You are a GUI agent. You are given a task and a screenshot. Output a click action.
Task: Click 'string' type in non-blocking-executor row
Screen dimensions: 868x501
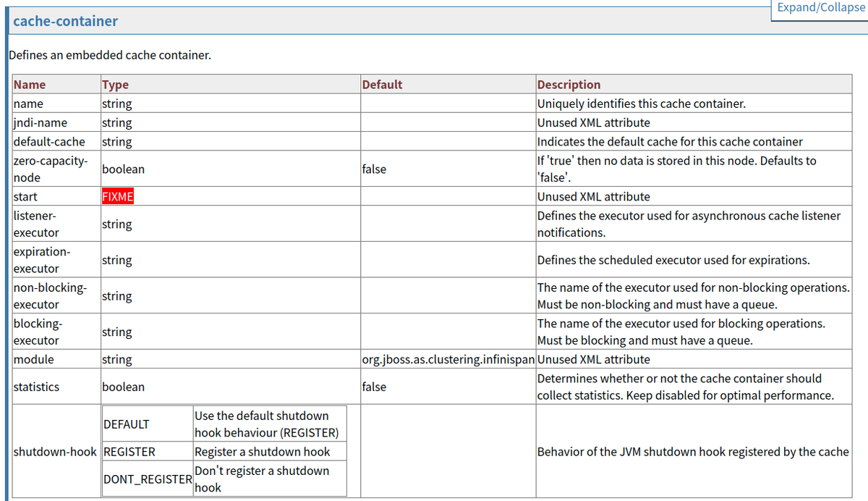tap(116, 296)
